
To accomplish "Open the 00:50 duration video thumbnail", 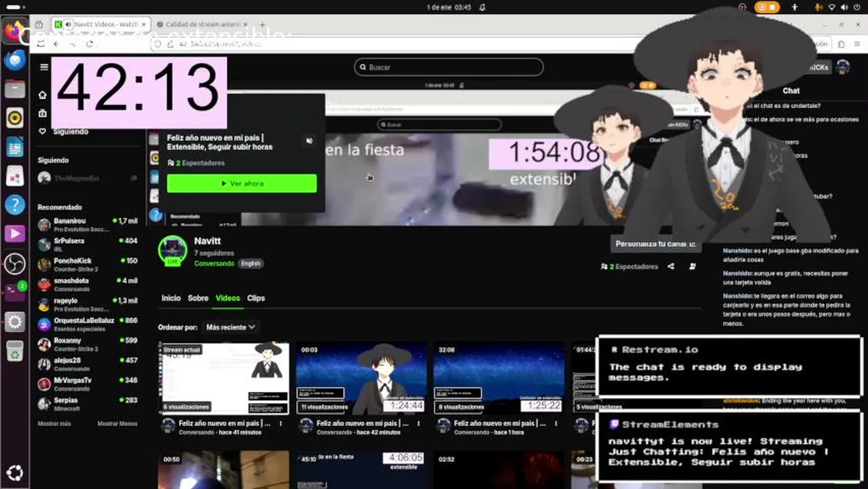I will coord(225,469).
